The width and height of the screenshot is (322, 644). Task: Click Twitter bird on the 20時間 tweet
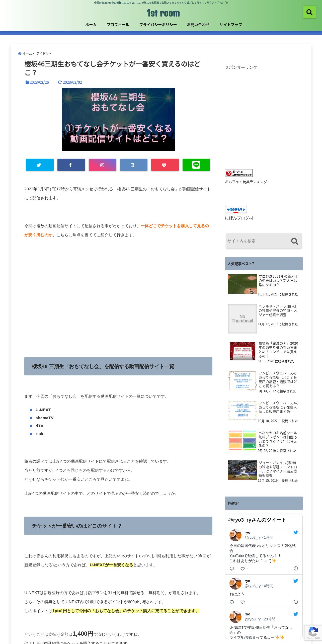(296, 614)
